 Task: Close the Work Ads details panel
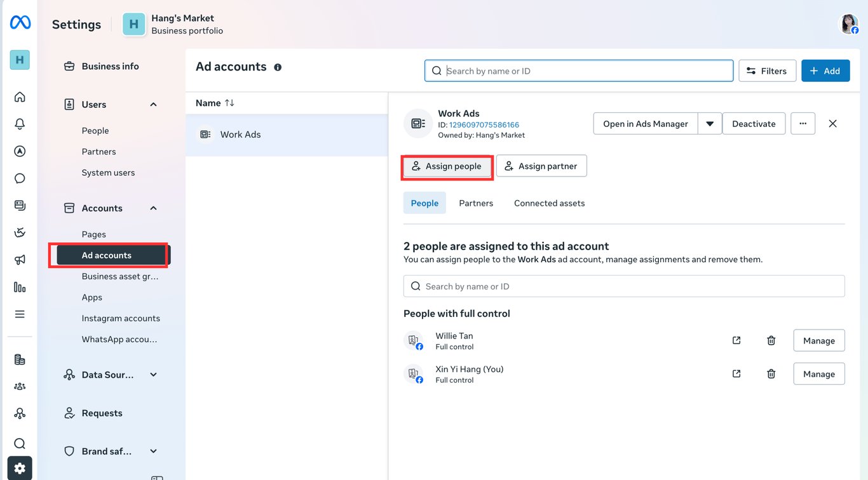click(832, 123)
